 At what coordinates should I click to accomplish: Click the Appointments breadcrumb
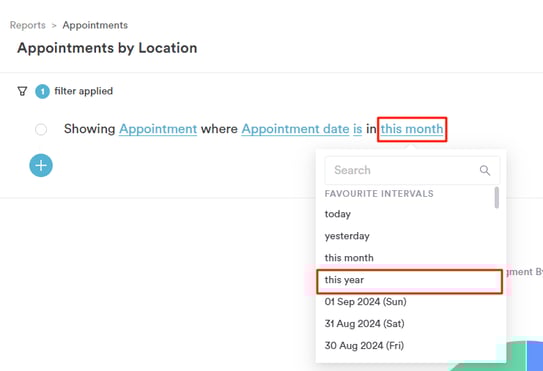95,25
